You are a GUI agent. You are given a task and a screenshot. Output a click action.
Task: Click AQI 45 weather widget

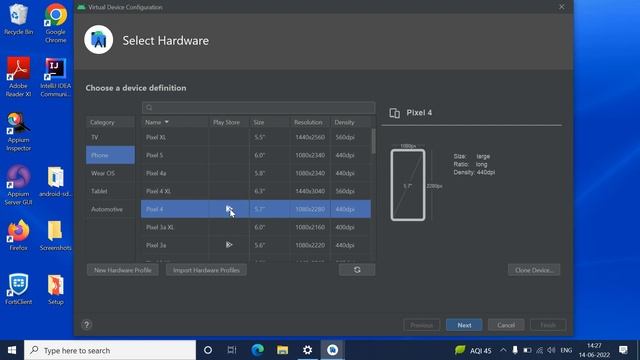pos(473,350)
